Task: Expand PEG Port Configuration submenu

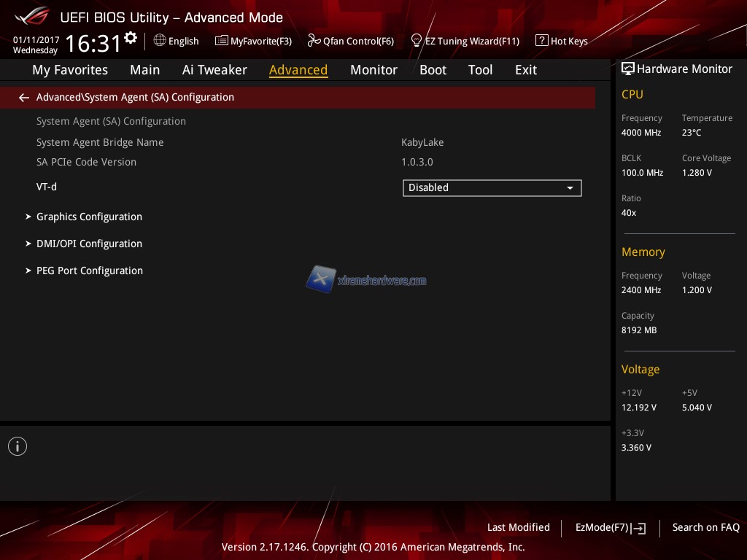Action: point(89,271)
